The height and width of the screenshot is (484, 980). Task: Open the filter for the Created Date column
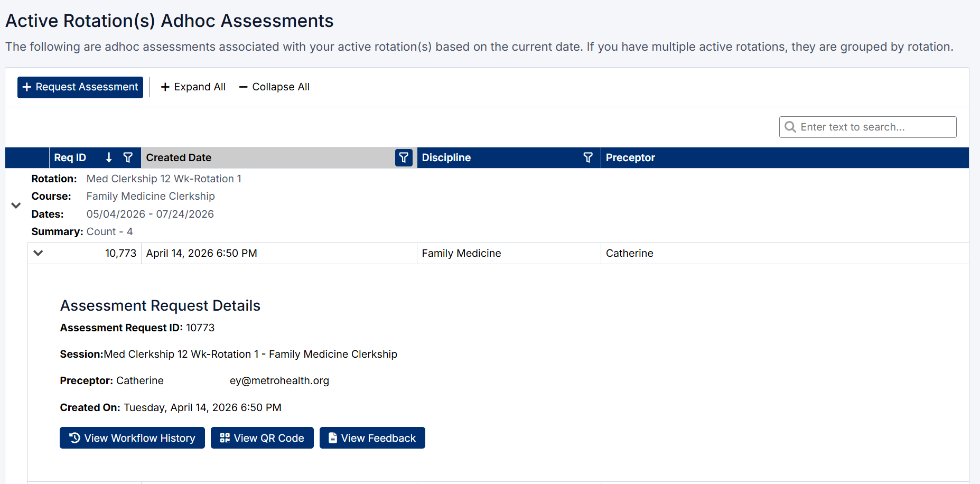404,157
